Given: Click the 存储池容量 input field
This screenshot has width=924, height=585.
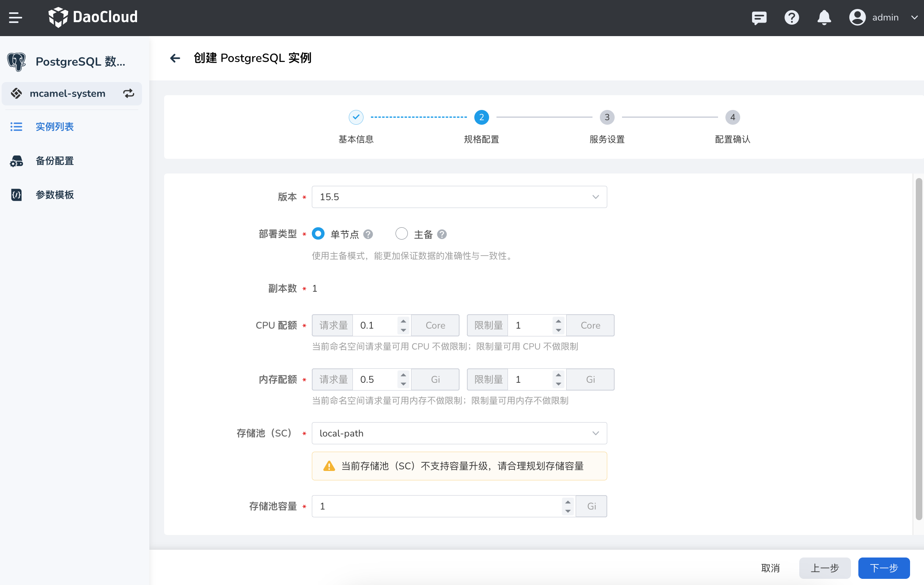Looking at the screenshot, I should click(435, 506).
